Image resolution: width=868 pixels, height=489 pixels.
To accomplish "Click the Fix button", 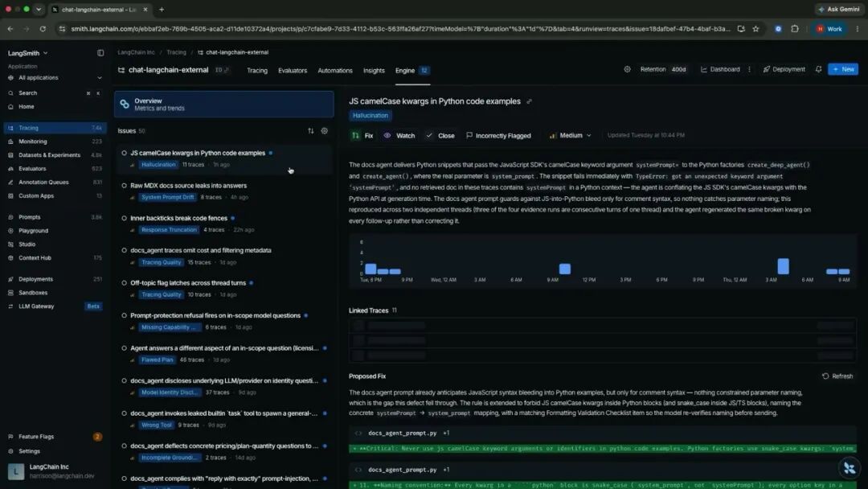I will click(x=362, y=136).
